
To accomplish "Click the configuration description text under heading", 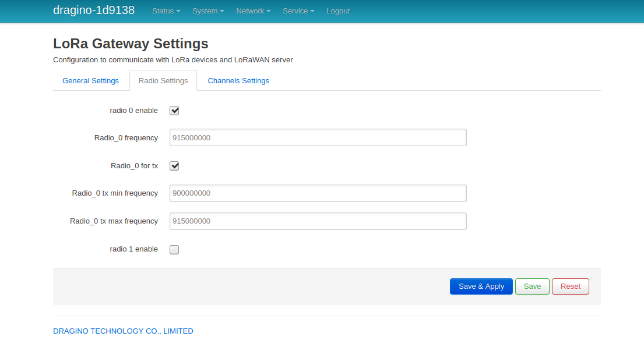I will click(173, 60).
